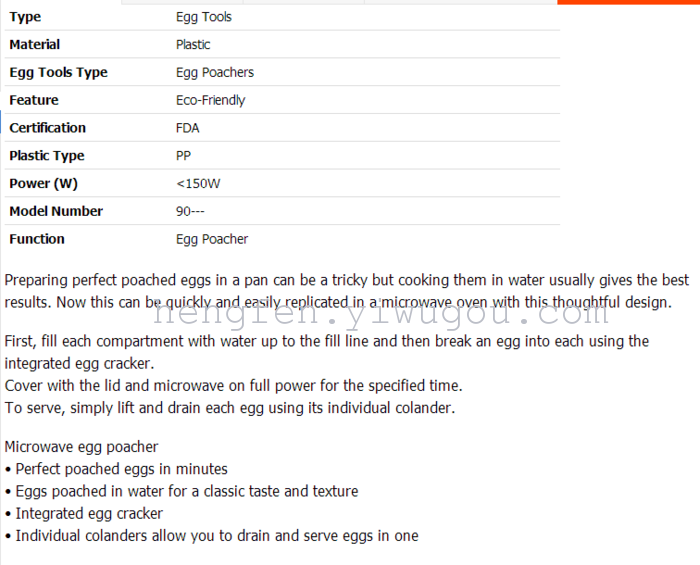Click the "Certification" row label

47,128
